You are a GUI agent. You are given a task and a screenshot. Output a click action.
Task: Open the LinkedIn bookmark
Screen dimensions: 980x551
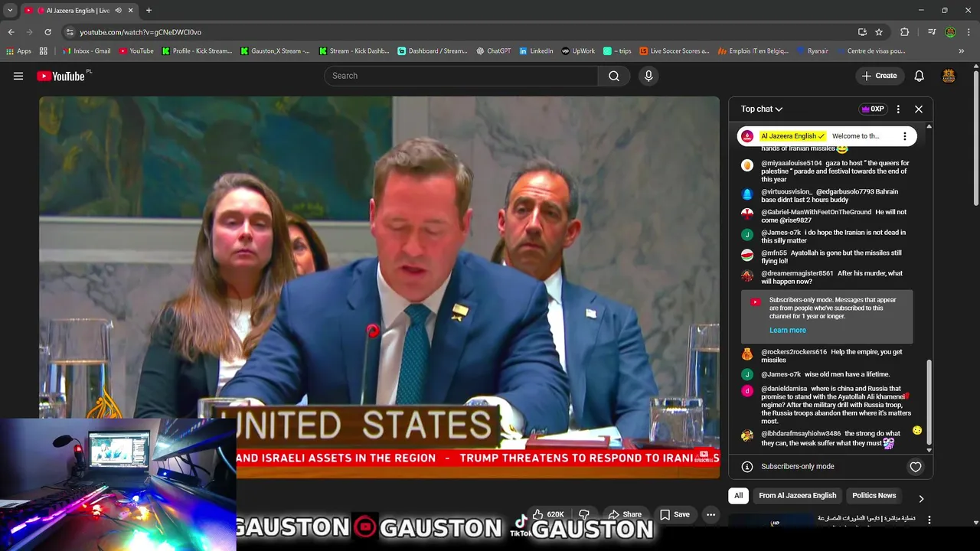coord(536,51)
